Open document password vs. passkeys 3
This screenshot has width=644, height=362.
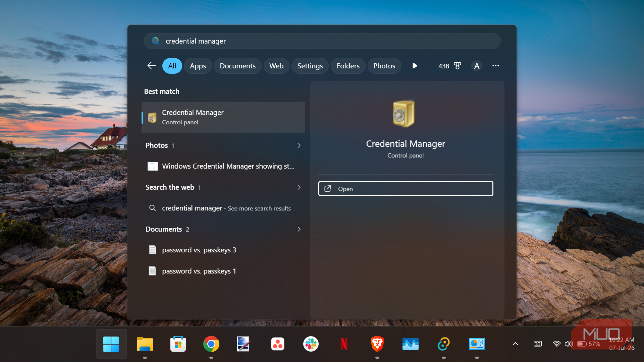tap(223, 250)
